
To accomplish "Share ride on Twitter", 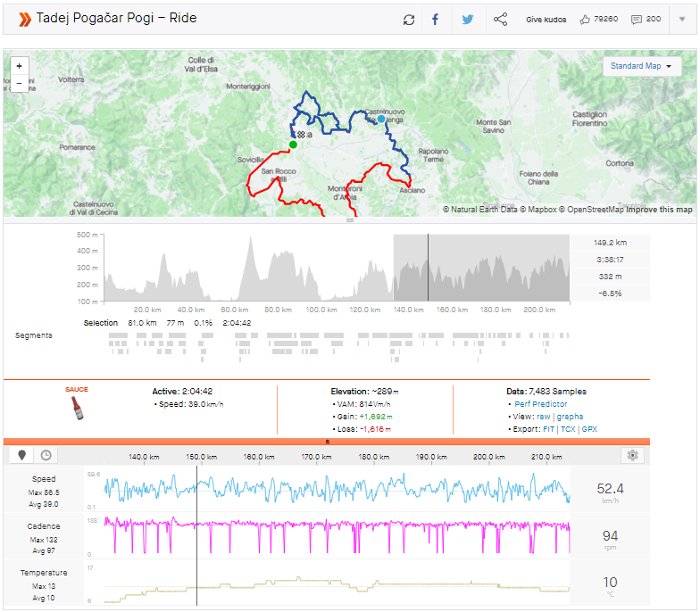I will [468, 19].
